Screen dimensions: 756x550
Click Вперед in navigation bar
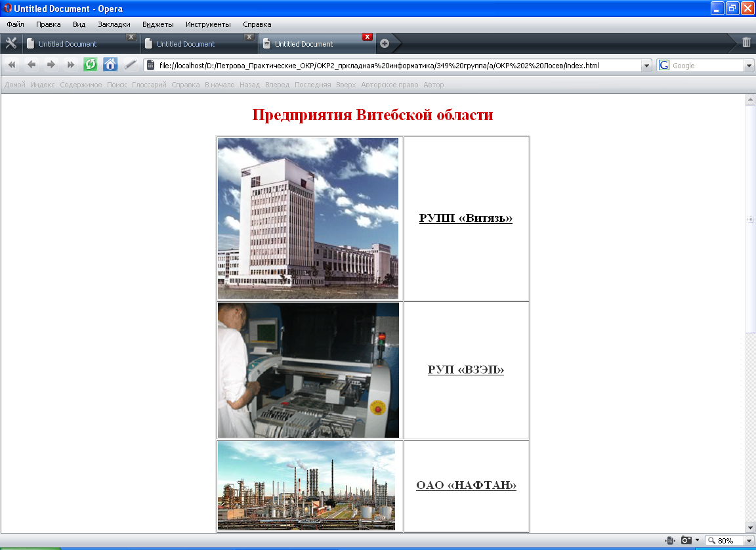(x=277, y=85)
